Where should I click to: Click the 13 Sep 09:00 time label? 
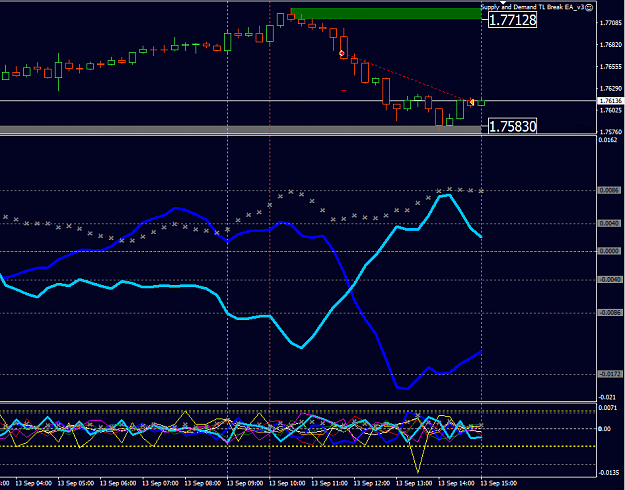(x=245, y=483)
